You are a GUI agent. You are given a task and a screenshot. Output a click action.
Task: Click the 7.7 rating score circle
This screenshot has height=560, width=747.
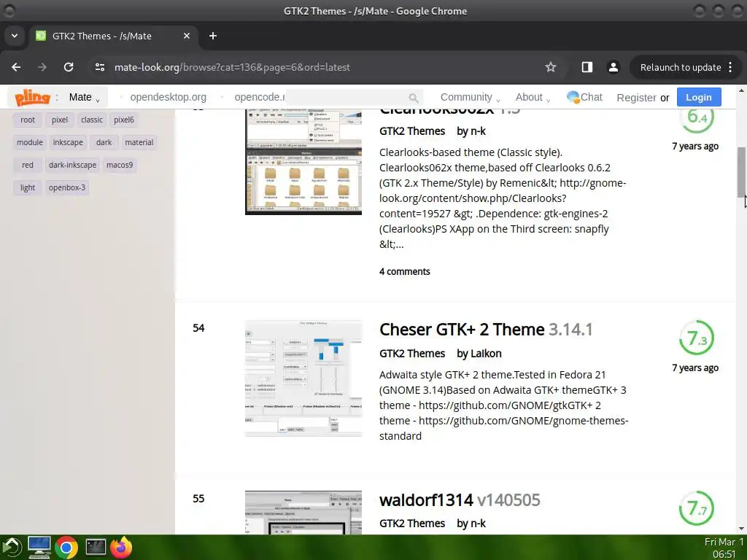point(697,508)
